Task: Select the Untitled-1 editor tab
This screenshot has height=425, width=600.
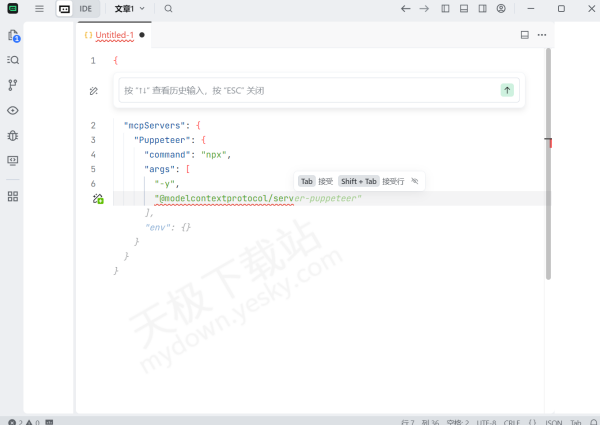Action: click(x=114, y=34)
